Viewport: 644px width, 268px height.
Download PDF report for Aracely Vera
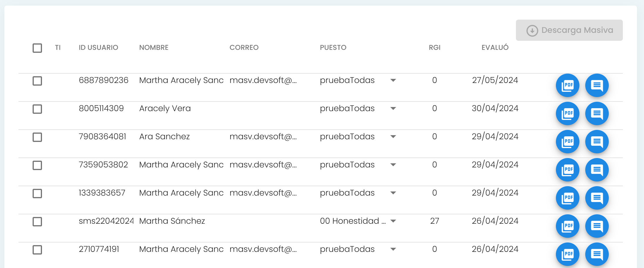567,113
